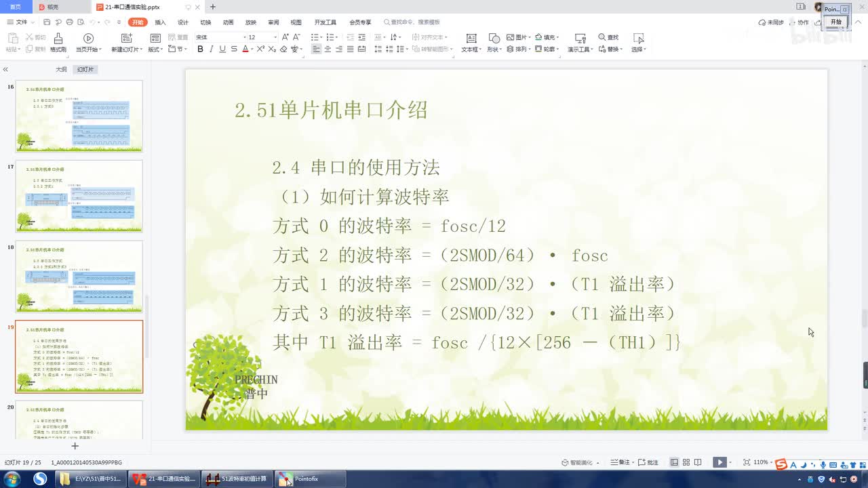This screenshot has height=488, width=868.
Task: Select slide 16 thumbnail
Action: pos(79,116)
